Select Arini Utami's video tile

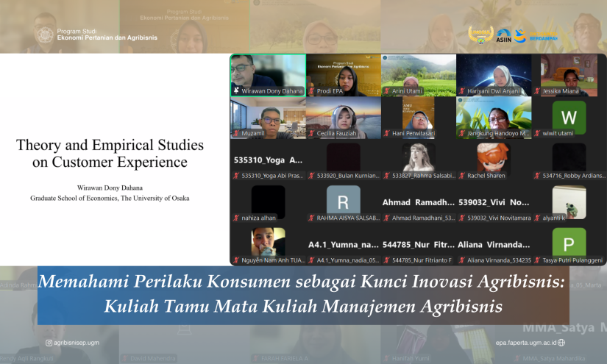coord(418,74)
